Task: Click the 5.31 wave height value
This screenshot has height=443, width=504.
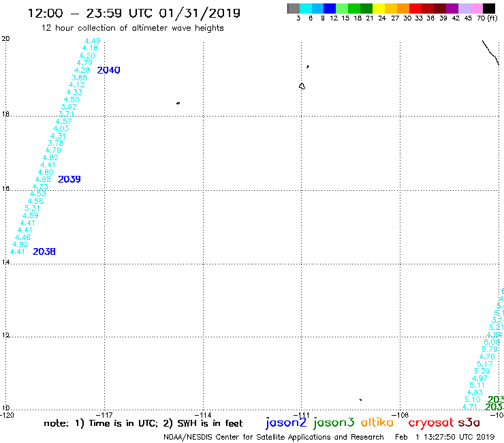Action: pos(33,208)
